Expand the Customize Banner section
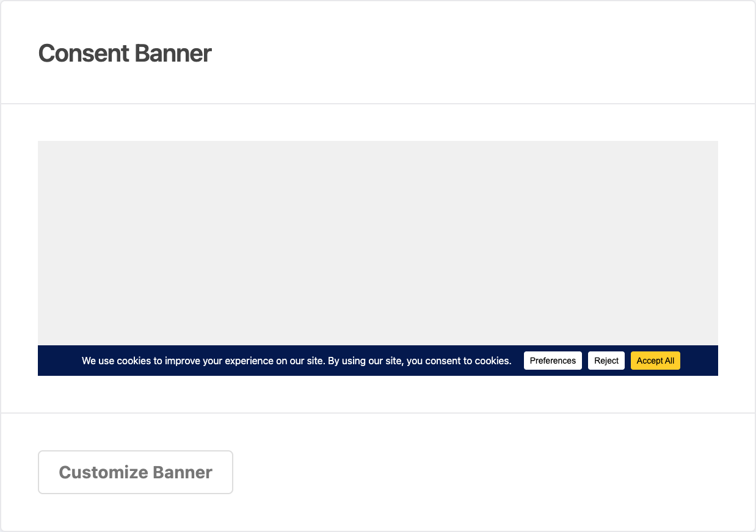Screen dimensions: 756x532 click(135, 472)
